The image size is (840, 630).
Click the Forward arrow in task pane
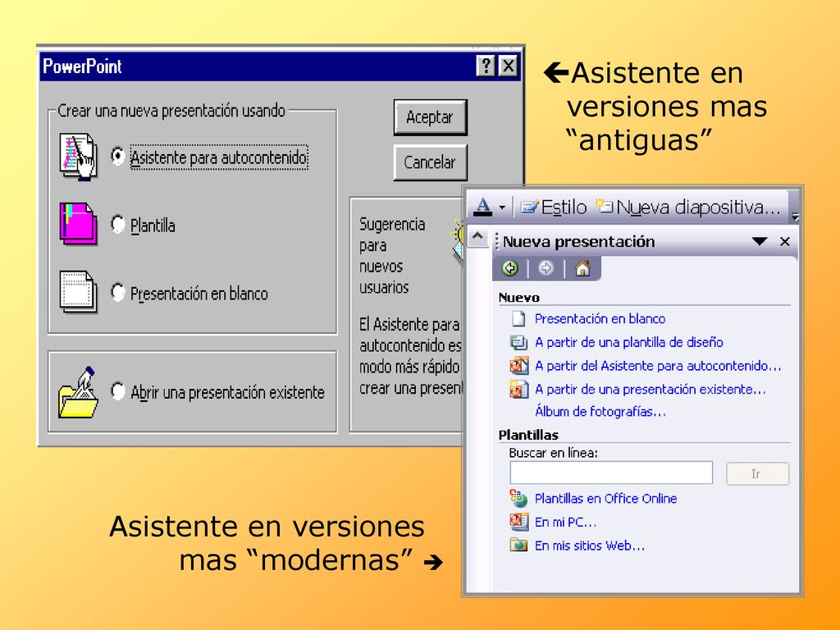[x=546, y=268]
